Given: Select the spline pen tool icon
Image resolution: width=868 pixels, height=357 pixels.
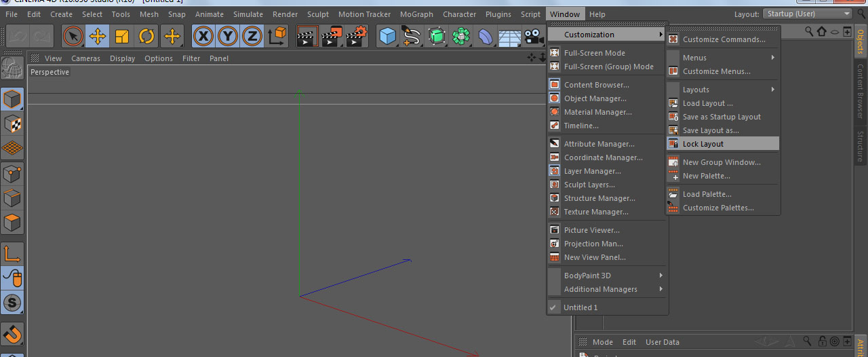Looking at the screenshot, I should pos(412,36).
